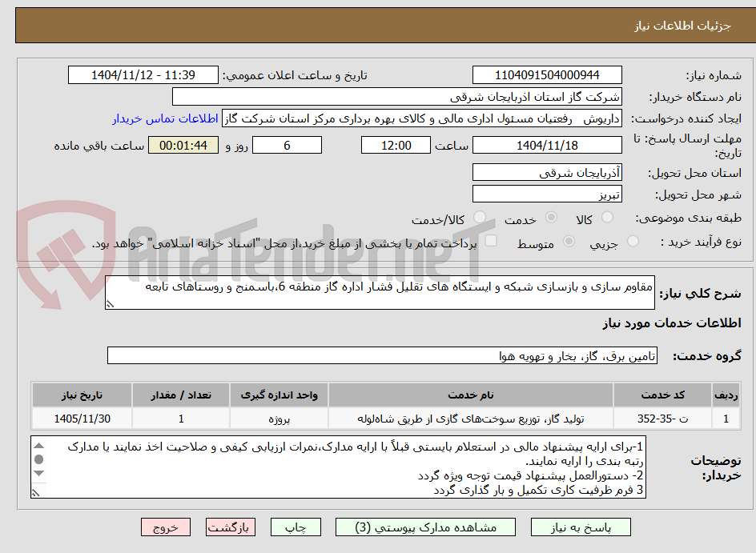Viewport: 756px width, 553px height.
Task: Click the deadline date field 1404/11/18
Action: 547,145
